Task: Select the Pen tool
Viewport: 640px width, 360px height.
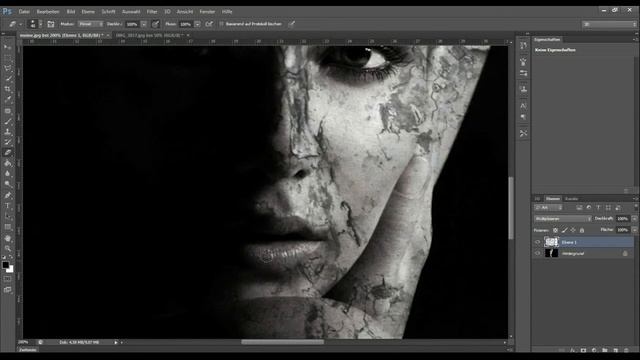Action: pos(8,196)
